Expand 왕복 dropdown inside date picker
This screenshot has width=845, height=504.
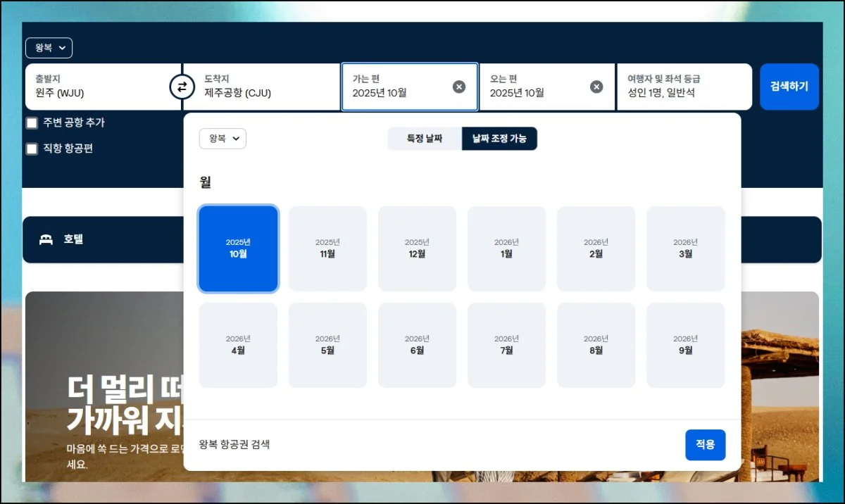click(223, 139)
